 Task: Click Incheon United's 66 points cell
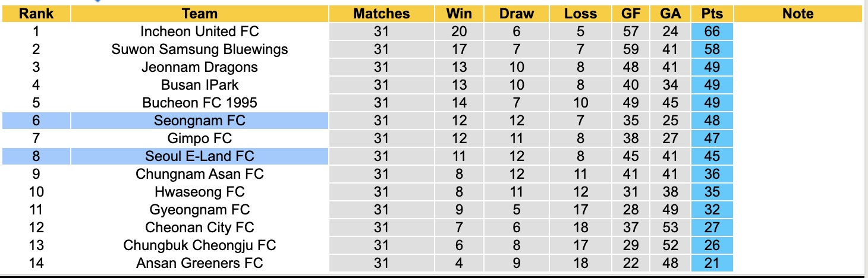point(712,31)
